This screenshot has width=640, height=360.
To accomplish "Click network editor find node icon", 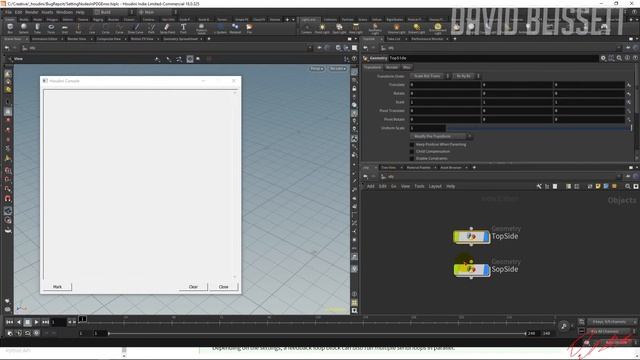I will pos(628,187).
